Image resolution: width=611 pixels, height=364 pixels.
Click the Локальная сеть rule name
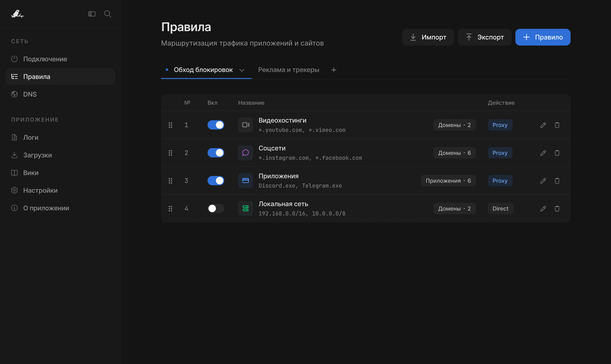pos(283,204)
